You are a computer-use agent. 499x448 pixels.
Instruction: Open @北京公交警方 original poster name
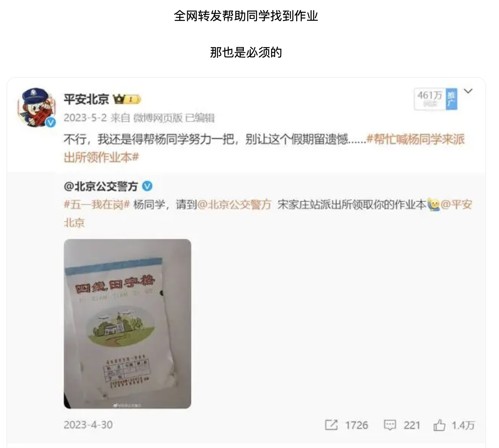[100, 186]
